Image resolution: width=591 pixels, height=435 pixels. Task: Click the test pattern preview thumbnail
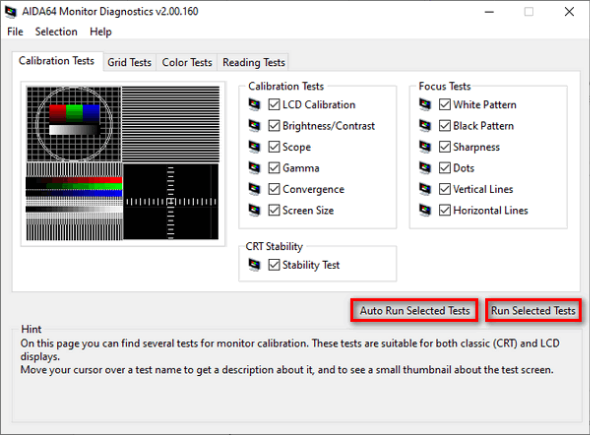[123, 163]
